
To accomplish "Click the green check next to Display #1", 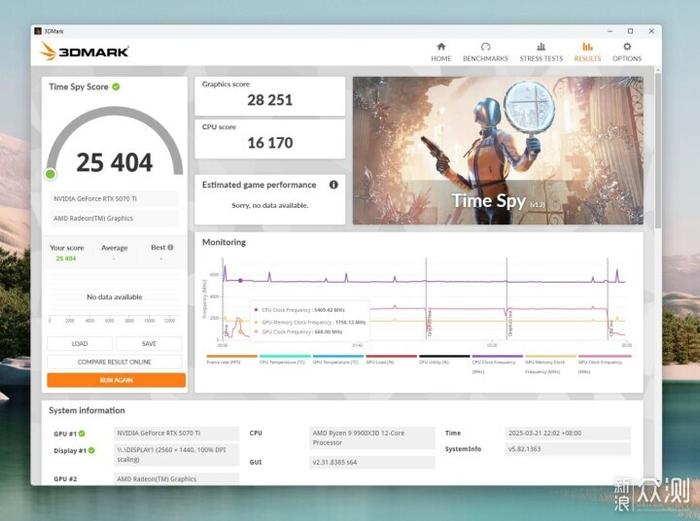I will coord(92,450).
